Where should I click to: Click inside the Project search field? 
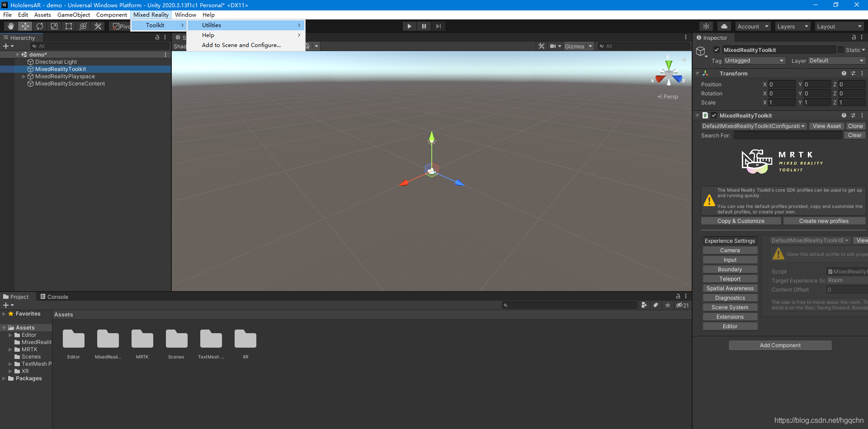point(570,305)
